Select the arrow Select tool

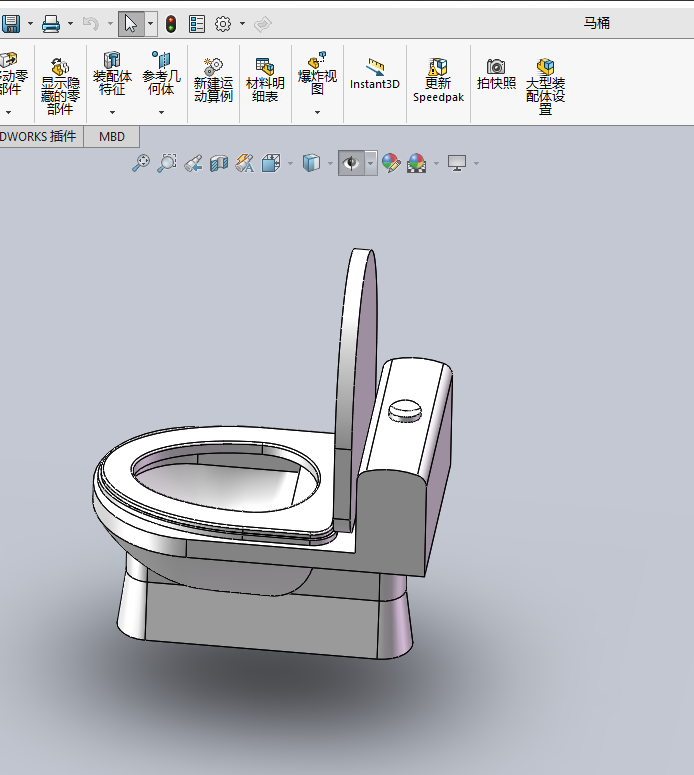[130, 24]
